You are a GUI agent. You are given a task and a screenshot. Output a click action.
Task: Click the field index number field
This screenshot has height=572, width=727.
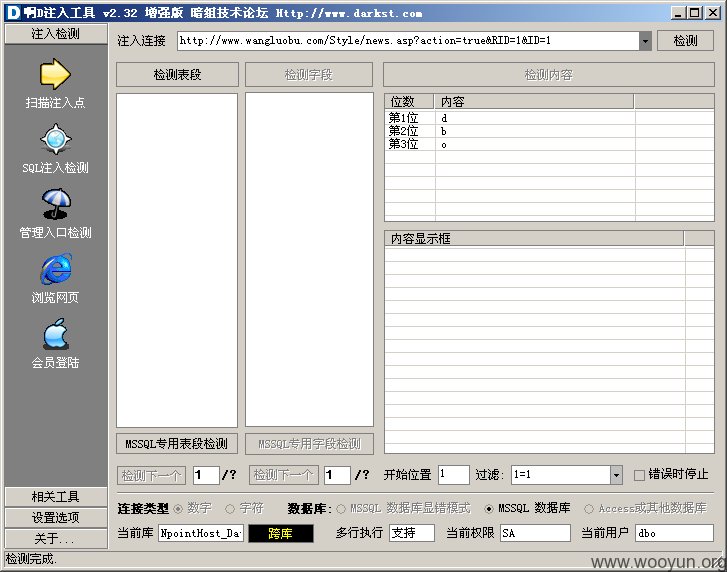pyautogui.click(x=337, y=475)
